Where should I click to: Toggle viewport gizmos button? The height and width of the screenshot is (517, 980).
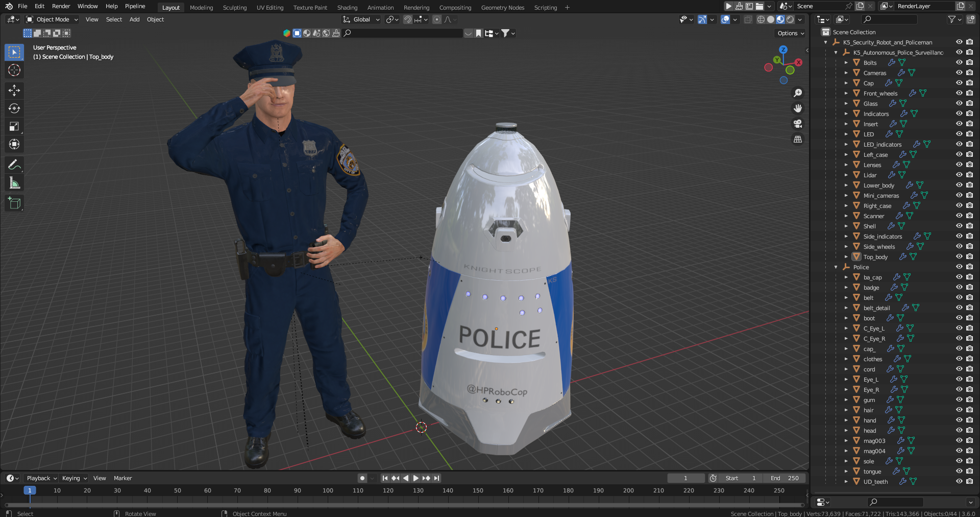click(702, 19)
